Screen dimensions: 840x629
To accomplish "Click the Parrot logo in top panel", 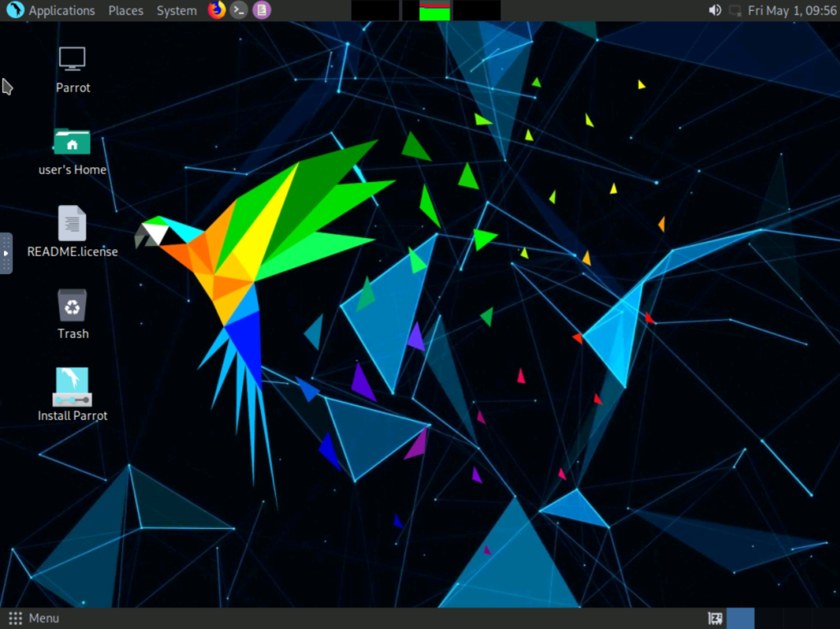I will tap(15, 11).
